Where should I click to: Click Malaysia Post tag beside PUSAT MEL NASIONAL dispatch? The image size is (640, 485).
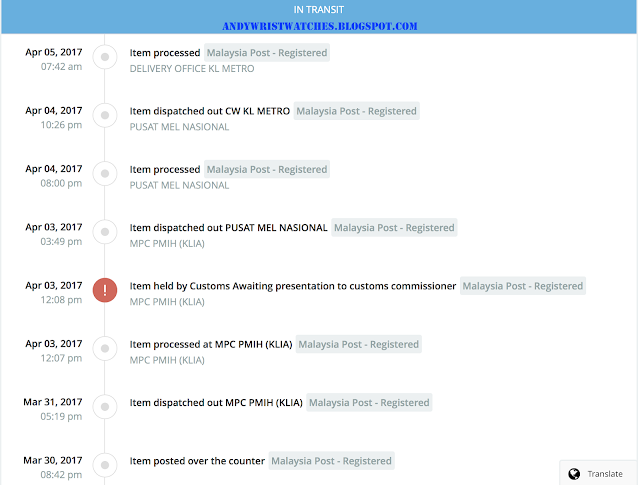[394, 227]
